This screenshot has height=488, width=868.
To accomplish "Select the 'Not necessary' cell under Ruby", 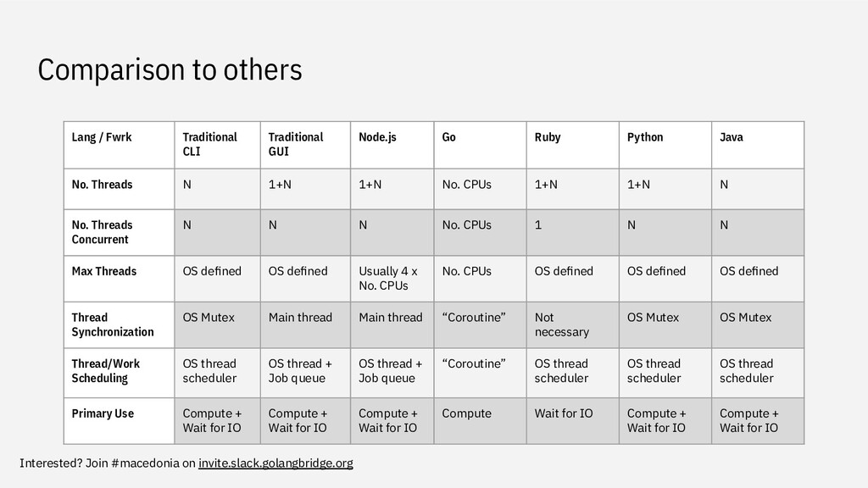I will (x=572, y=324).
